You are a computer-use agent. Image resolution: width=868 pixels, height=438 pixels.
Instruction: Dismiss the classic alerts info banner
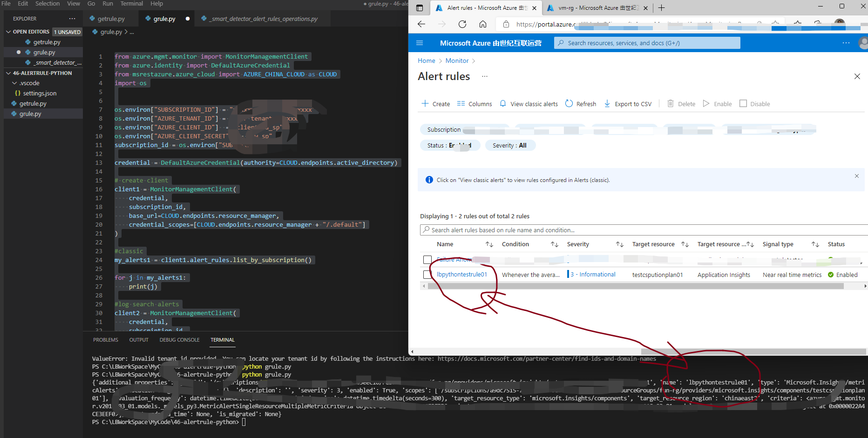pos(856,176)
